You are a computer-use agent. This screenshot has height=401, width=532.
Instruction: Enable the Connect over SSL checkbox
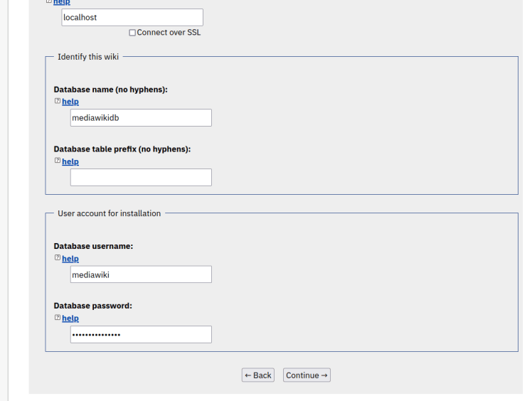[132, 33]
